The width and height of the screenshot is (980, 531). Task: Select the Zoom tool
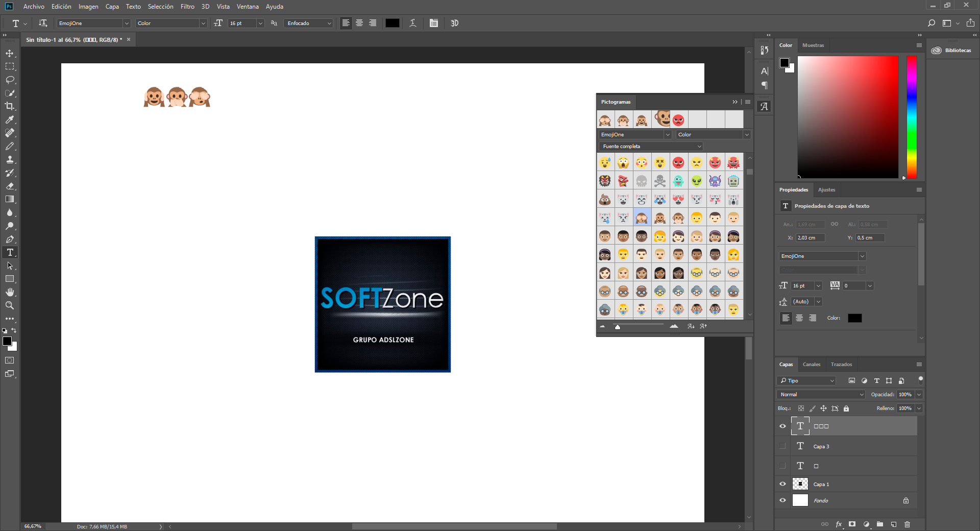[10, 305]
